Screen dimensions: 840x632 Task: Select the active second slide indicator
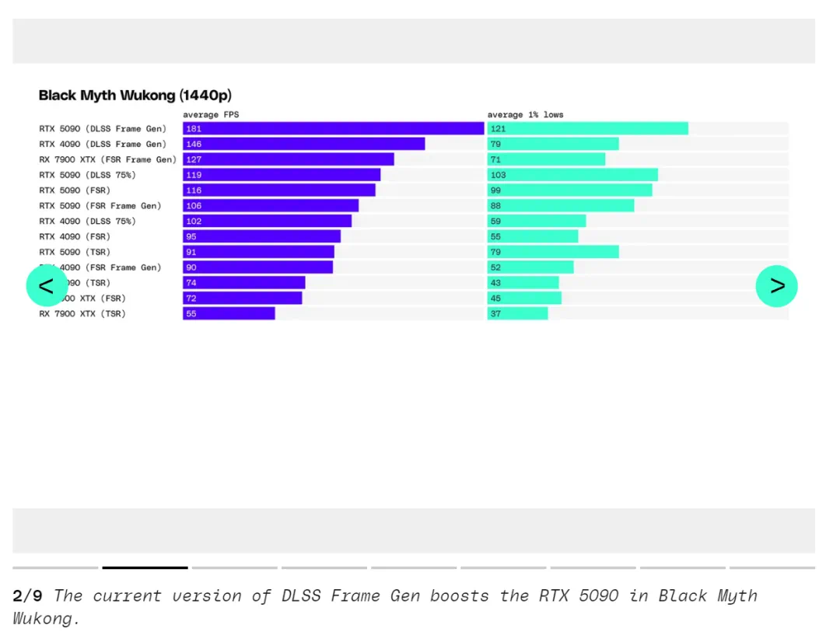click(x=145, y=567)
